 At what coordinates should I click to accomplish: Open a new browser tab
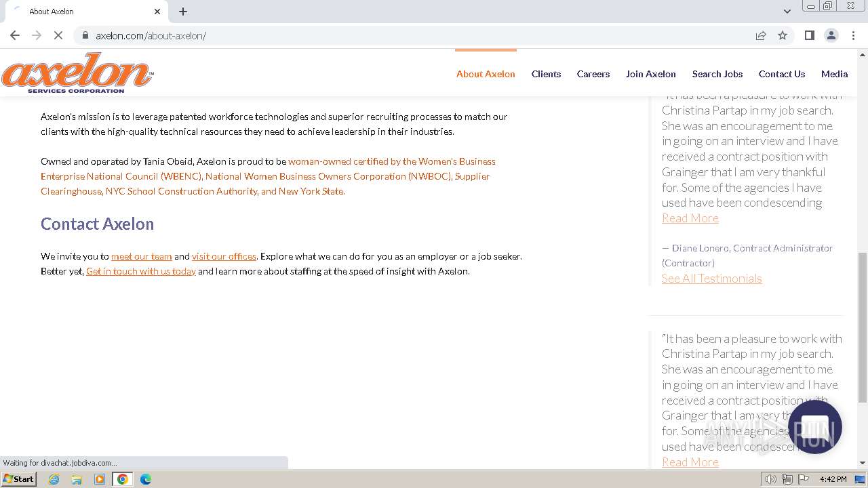pyautogui.click(x=183, y=12)
